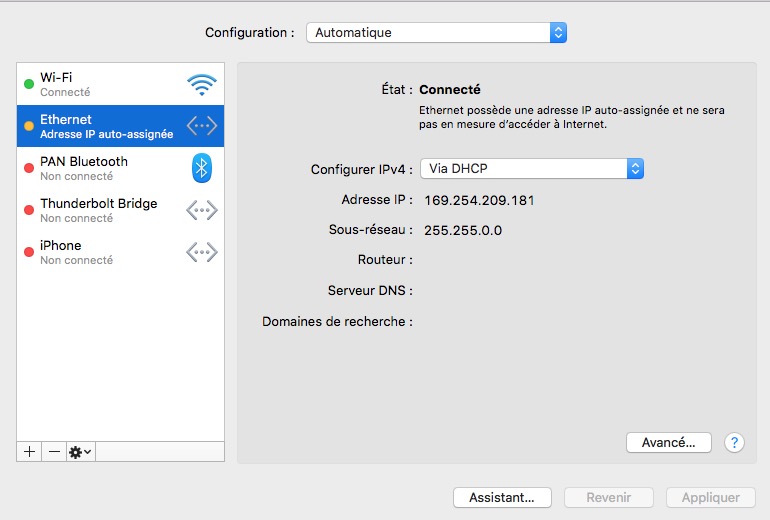
Task: Open the gear action menu
Action: [80, 451]
